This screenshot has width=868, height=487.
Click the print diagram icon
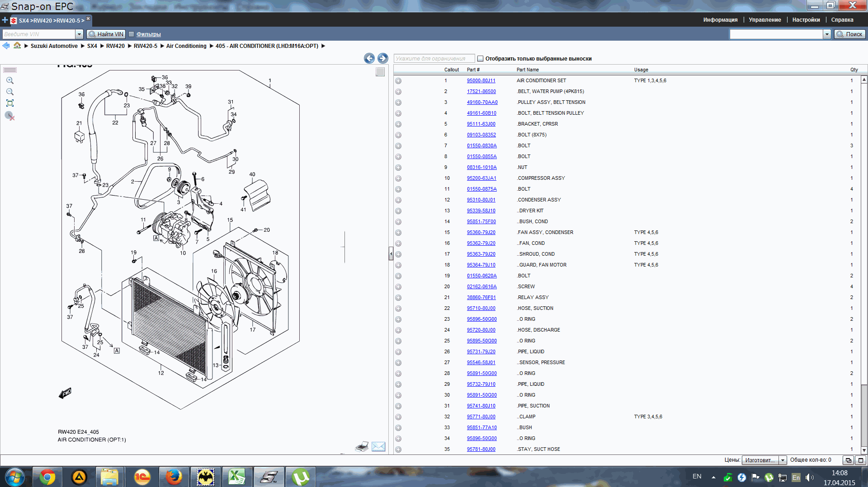(362, 447)
